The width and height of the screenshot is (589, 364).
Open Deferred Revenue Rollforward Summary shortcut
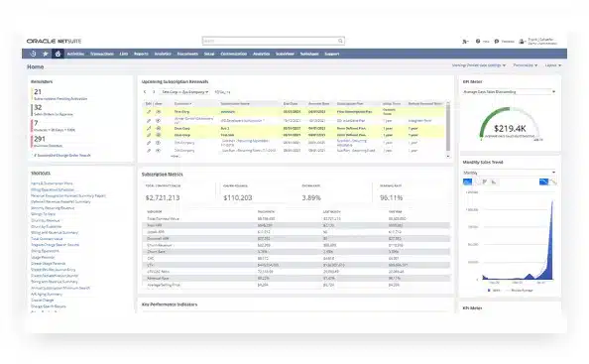point(60,201)
